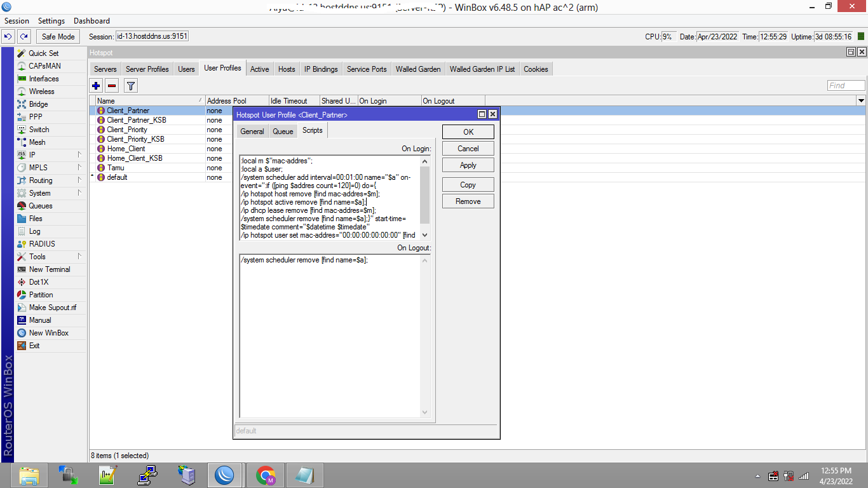Open Queue tab in profile dialog
868x488 pixels.
(283, 132)
